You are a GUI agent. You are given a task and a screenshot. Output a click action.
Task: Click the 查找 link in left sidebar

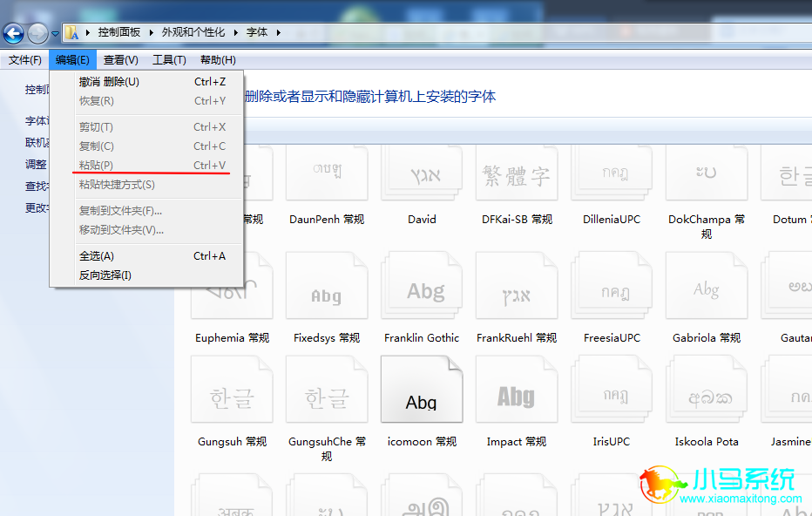click(37, 186)
